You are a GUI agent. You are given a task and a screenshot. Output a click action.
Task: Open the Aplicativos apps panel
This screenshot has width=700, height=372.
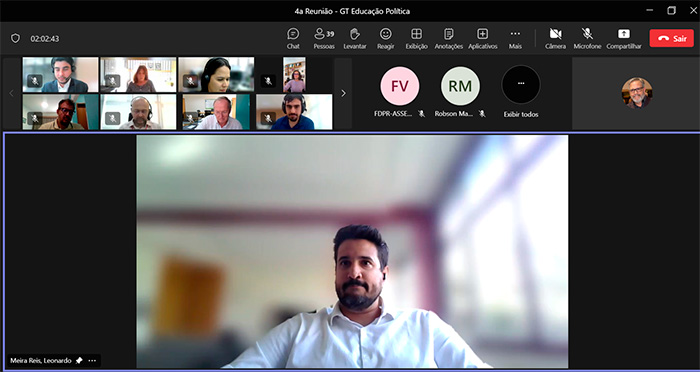point(483,38)
